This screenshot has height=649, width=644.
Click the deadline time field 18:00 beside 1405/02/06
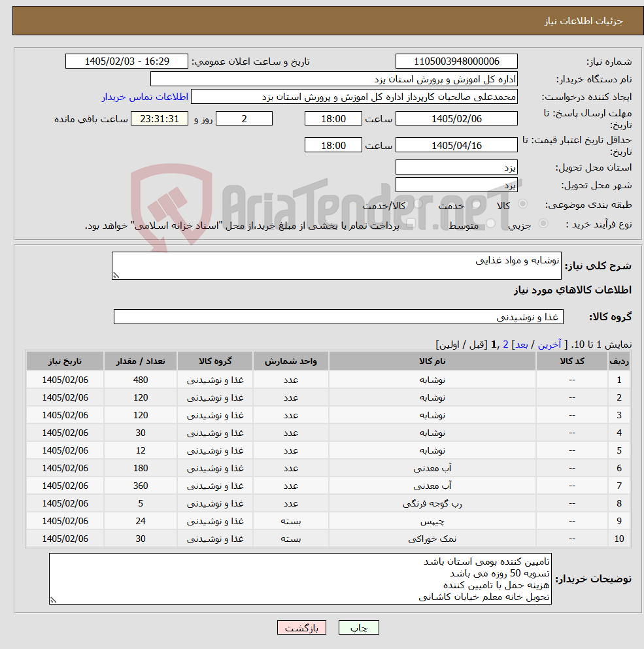click(333, 119)
